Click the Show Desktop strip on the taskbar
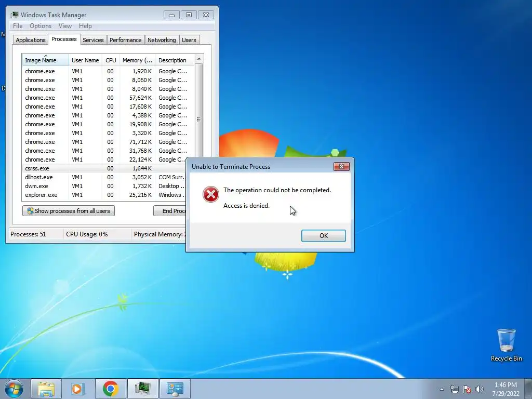 (528, 389)
